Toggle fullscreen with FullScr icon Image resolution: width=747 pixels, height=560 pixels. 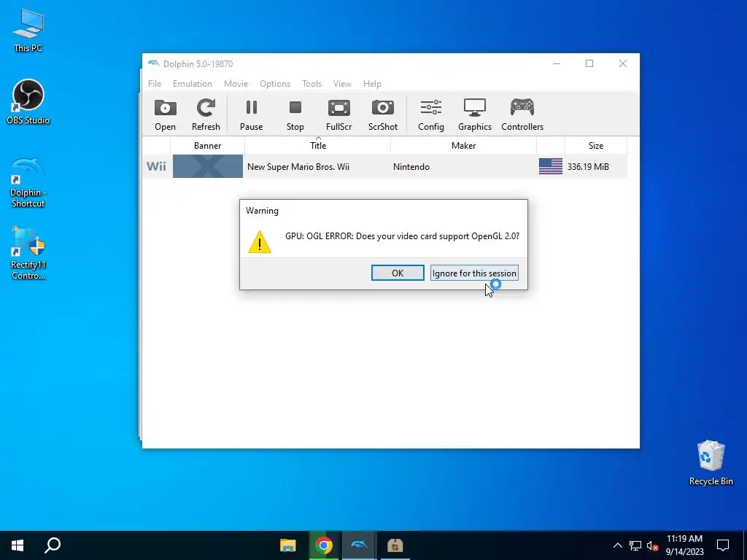coord(338,114)
